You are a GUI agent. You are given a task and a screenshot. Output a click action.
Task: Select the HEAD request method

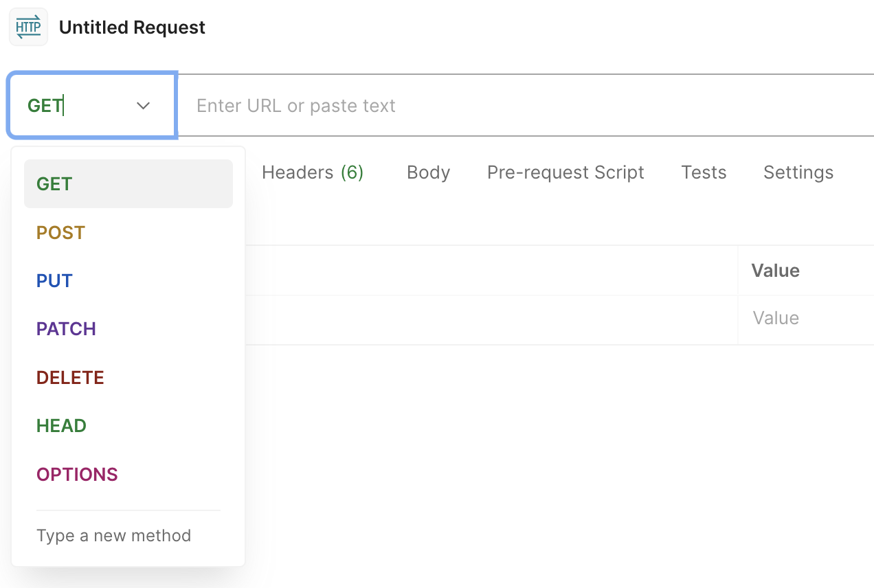click(x=61, y=425)
